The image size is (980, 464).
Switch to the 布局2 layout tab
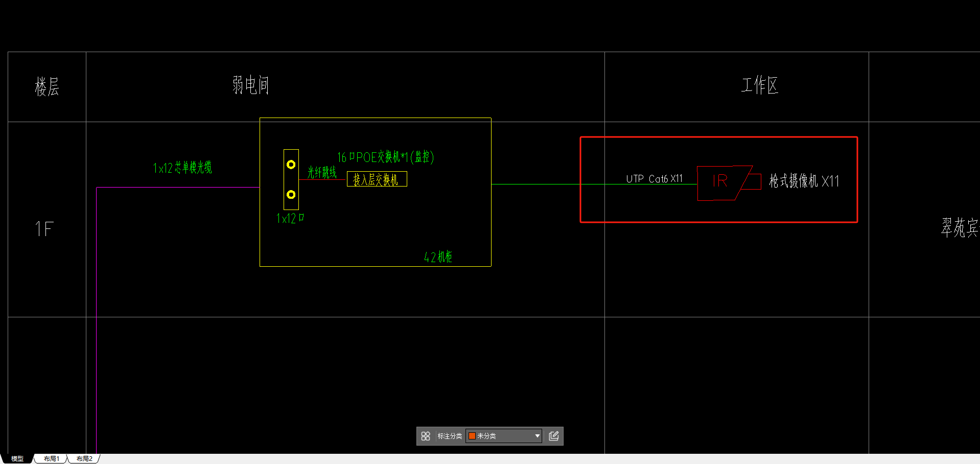84,459
